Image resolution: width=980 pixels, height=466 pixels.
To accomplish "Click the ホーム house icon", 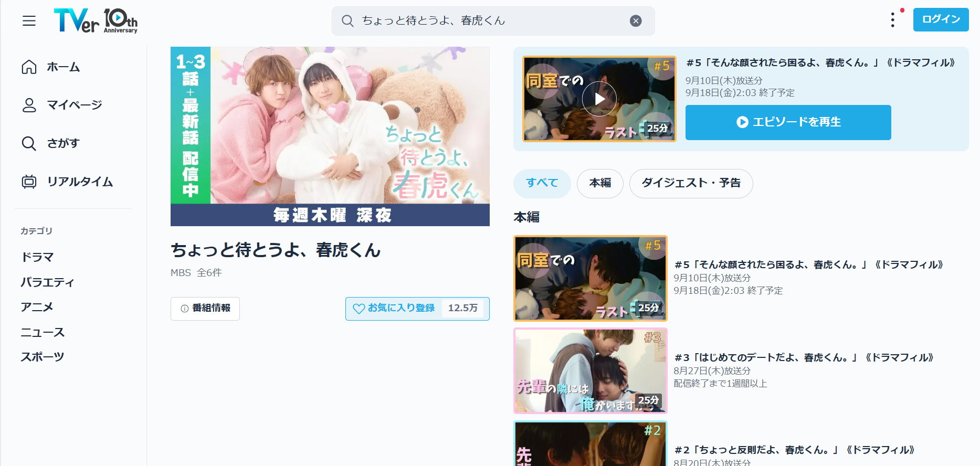I will [29, 67].
